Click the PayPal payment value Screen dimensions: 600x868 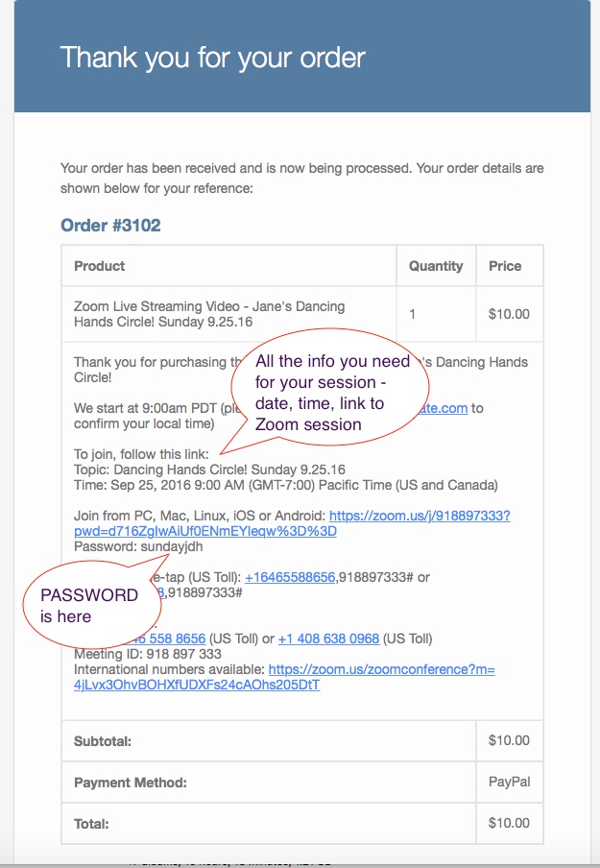point(509,783)
